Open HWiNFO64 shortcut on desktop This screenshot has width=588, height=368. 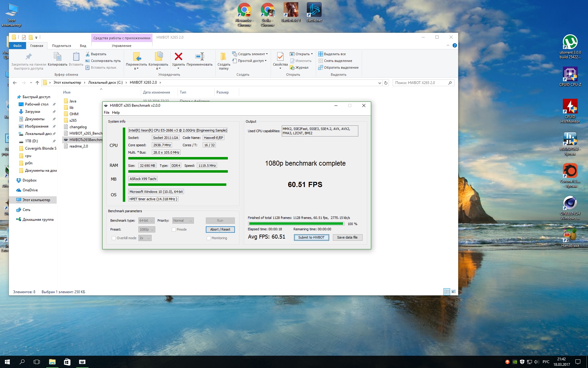pos(570,144)
